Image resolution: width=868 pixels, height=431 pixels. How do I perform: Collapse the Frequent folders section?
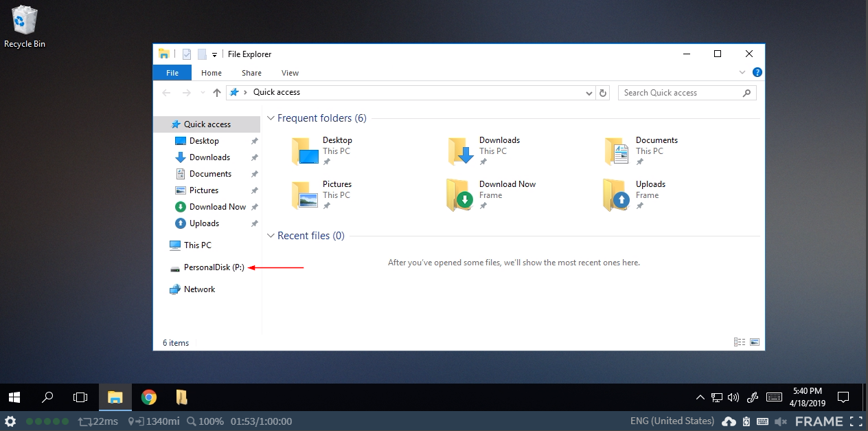pyautogui.click(x=271, y=118)
